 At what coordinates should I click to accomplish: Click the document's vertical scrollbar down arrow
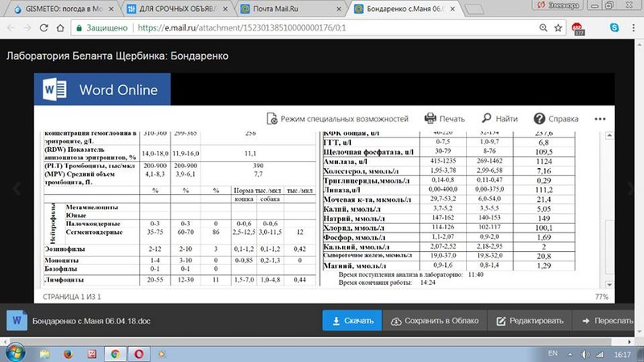coord(609,285)
